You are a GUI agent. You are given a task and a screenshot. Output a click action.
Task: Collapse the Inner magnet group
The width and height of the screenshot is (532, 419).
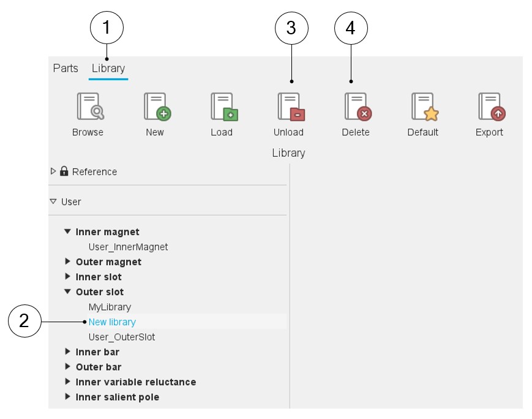pos(67,232)
